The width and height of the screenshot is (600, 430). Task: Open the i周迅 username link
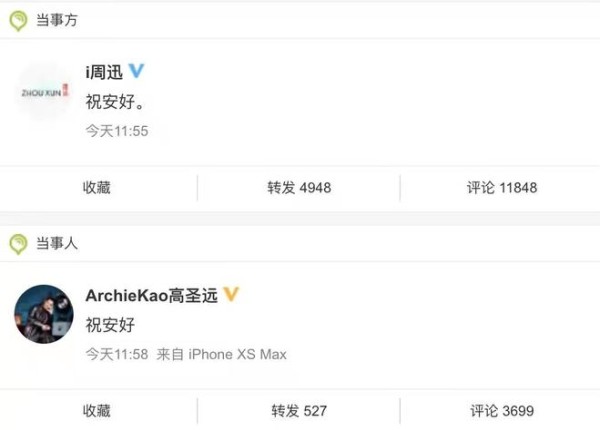(x=104, y=72)
